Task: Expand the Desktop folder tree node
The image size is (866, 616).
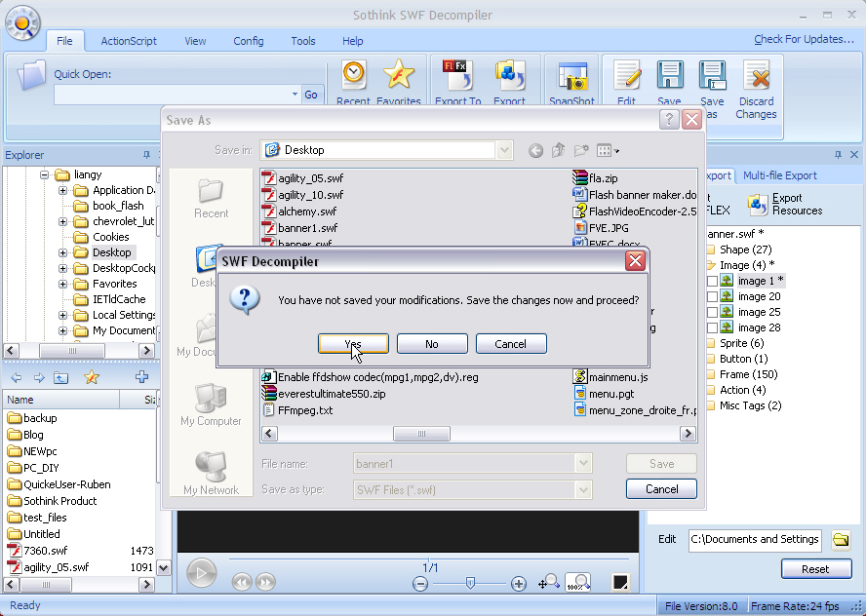Action: (x=63, y=252)
